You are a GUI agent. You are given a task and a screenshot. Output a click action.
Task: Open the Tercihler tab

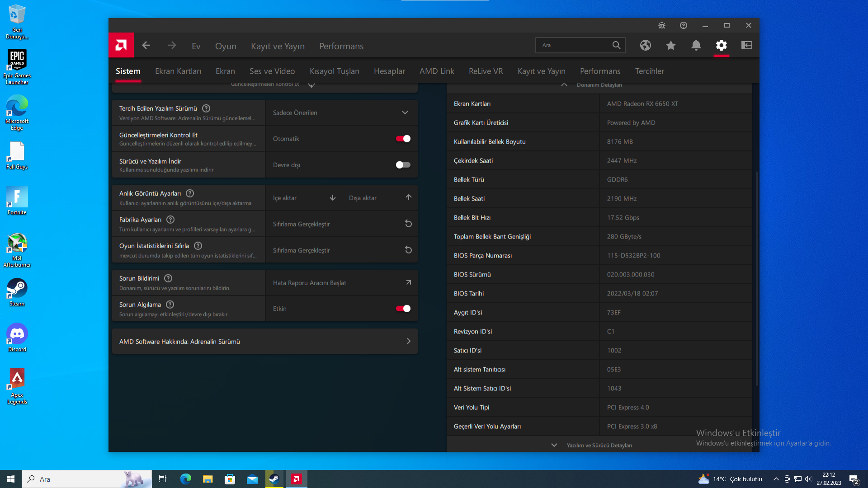pyautogui.click(x=649, y=71)
